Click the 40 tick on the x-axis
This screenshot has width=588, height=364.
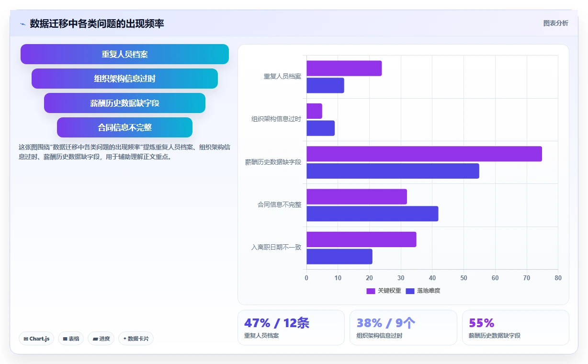[x=432, y=278]
